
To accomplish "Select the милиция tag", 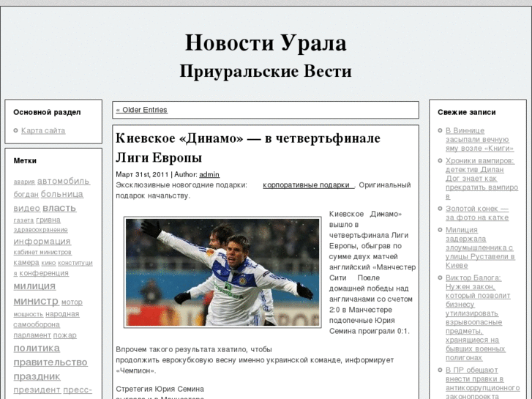I will [34, 286].
